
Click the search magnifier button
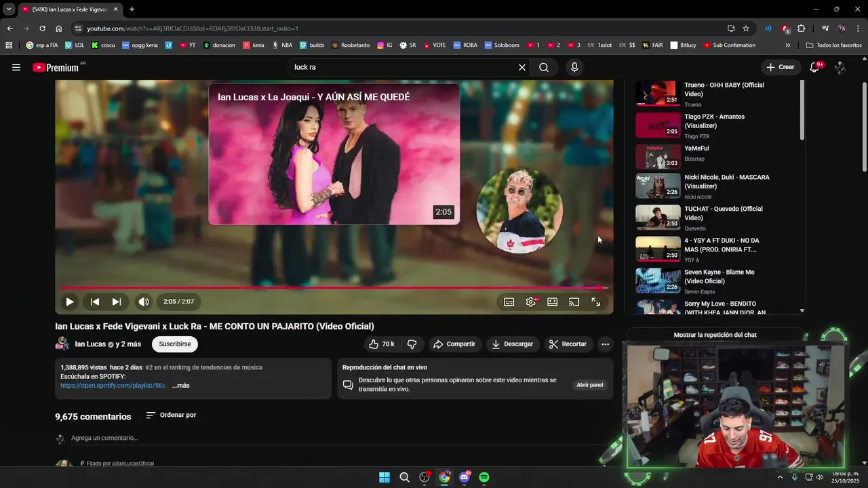pyautogui.click(x=544, y=67)
